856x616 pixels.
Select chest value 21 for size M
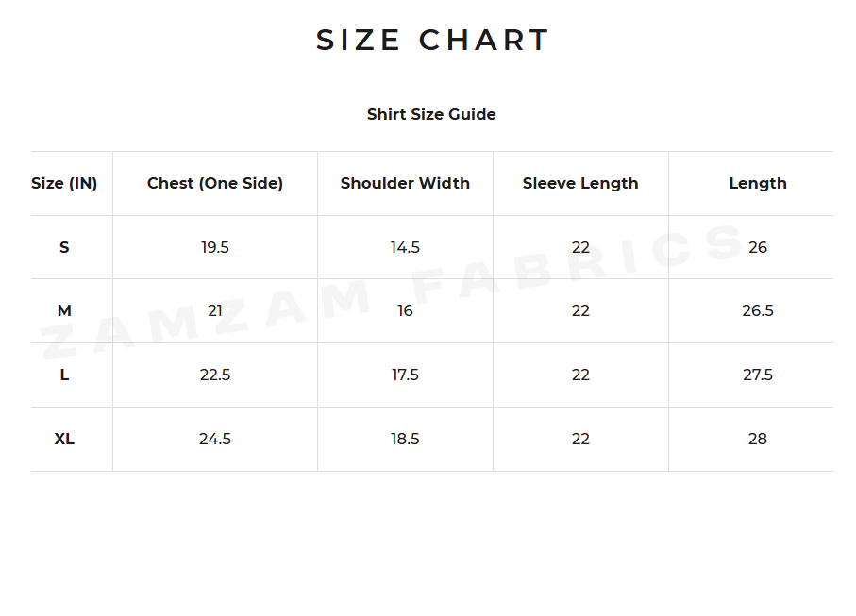click(x=215, y=310)
